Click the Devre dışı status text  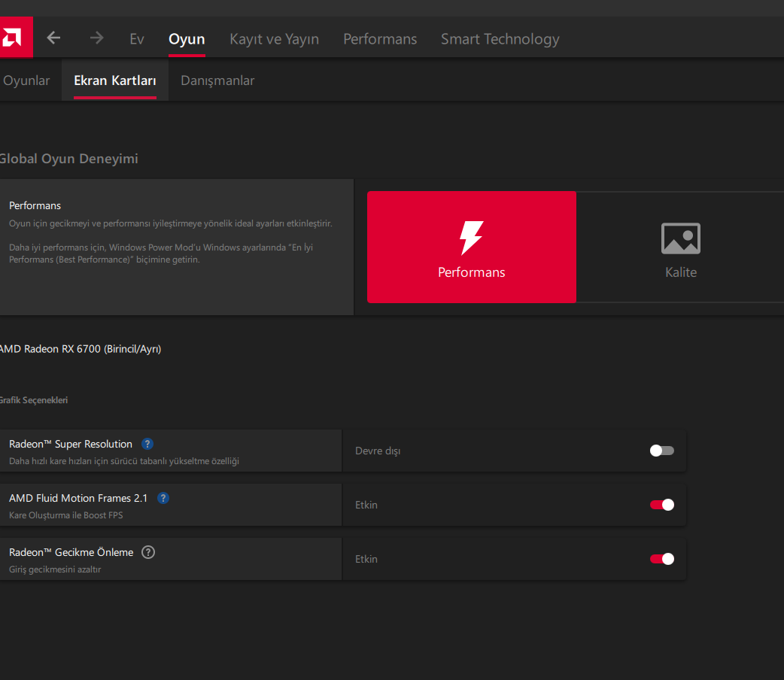point(378,451)
